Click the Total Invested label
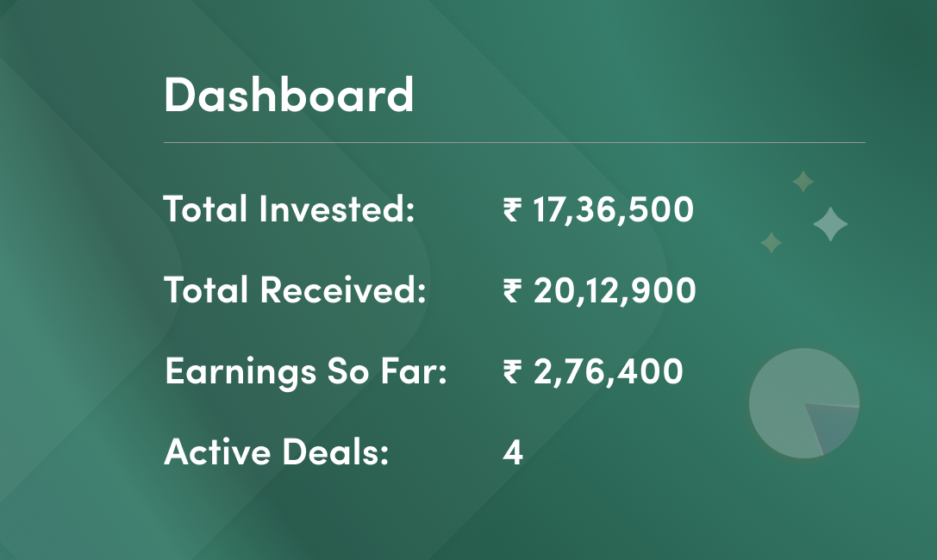This screenshot has width=937, height=560. click(290, 209)
